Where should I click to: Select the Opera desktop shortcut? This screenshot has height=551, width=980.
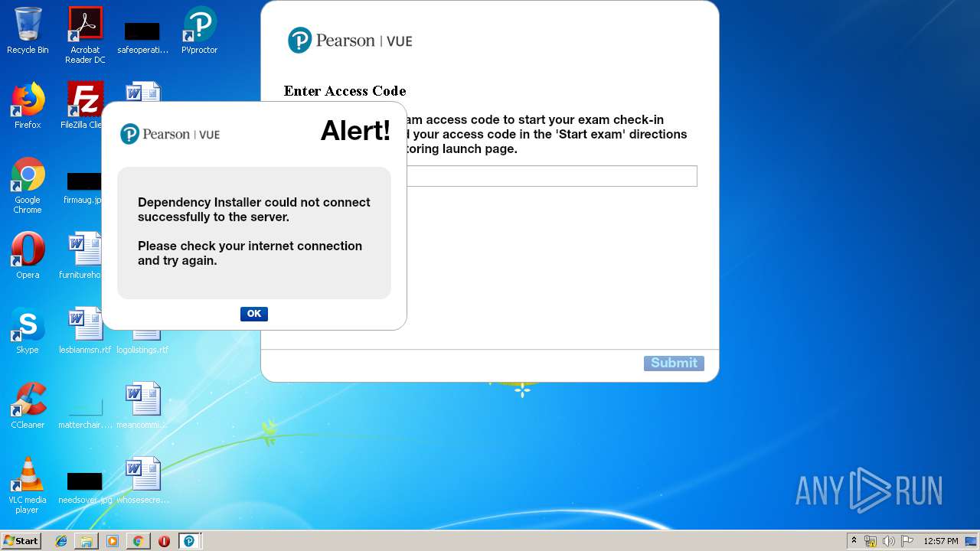(x=28, y=256)
